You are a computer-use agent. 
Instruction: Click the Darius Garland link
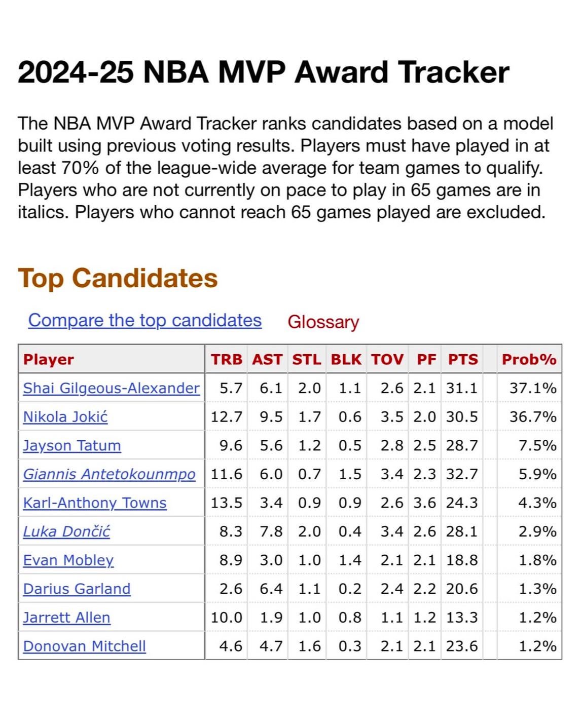(77, 589)
